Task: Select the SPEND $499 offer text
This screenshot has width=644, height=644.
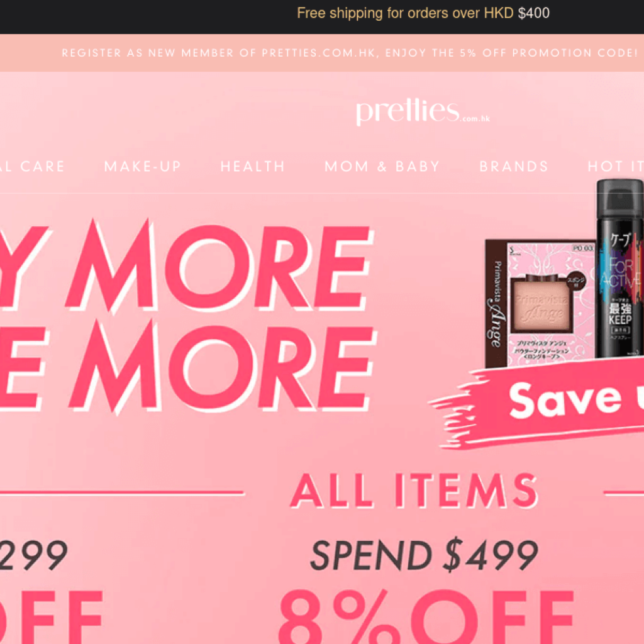Action: [424, 555]
